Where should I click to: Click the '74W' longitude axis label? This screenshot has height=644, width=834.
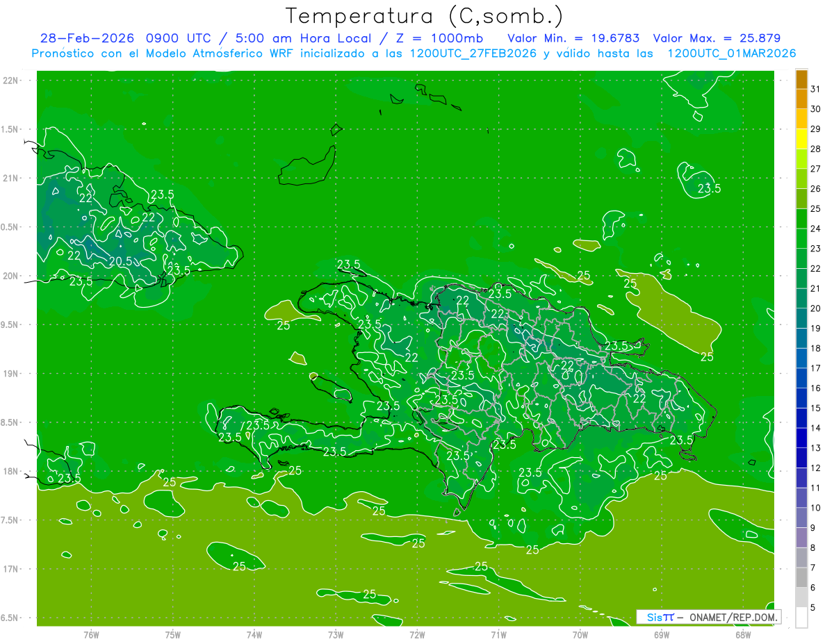click(x=254, y=634)
